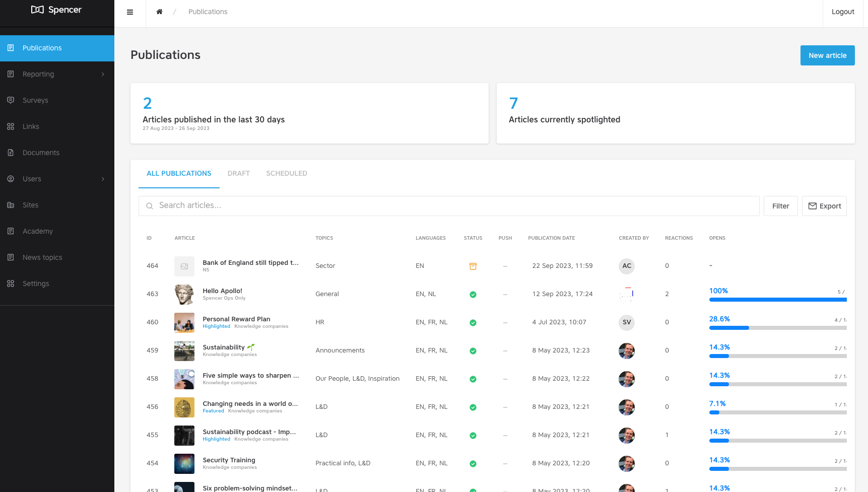The width and height of the screenshot is (868, 492).
Task: Toggle the hamburger sidebar menu
Action: (130, 12)
